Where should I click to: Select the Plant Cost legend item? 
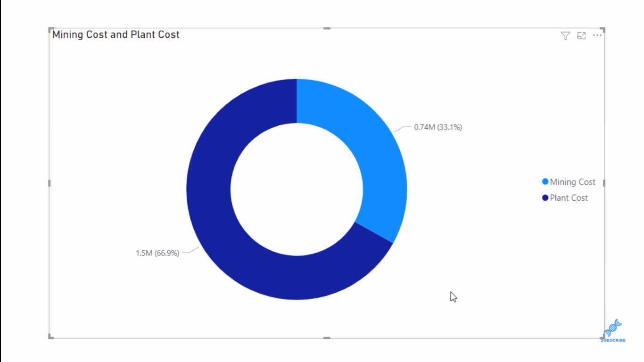(565, 198)
